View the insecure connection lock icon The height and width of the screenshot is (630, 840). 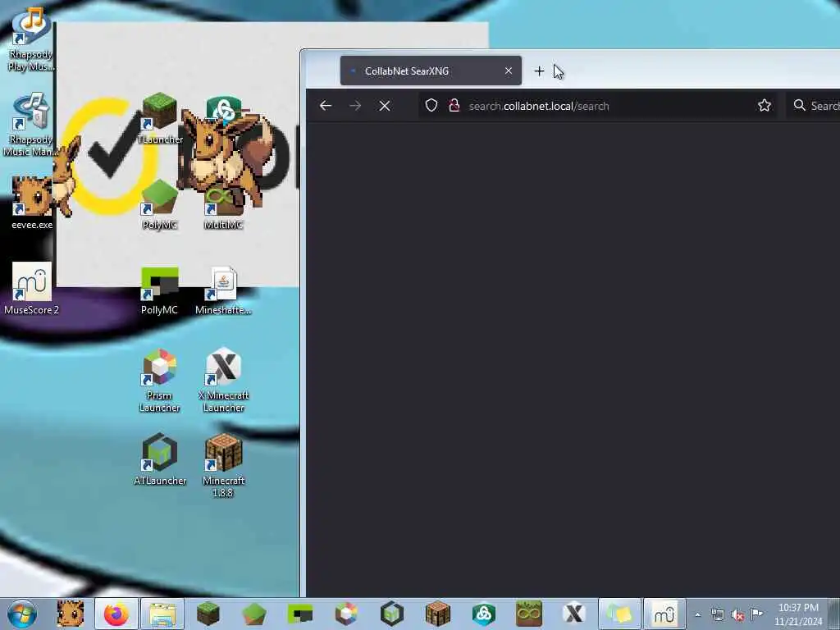(454, 106)
